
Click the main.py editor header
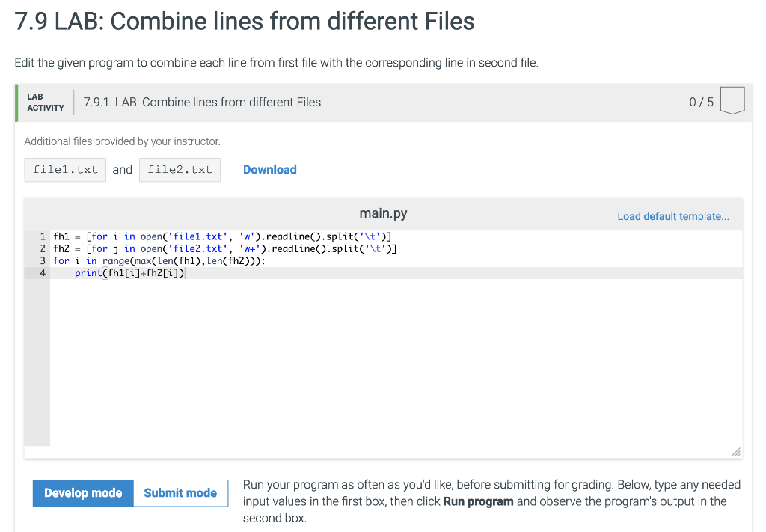tap(383, 213)
